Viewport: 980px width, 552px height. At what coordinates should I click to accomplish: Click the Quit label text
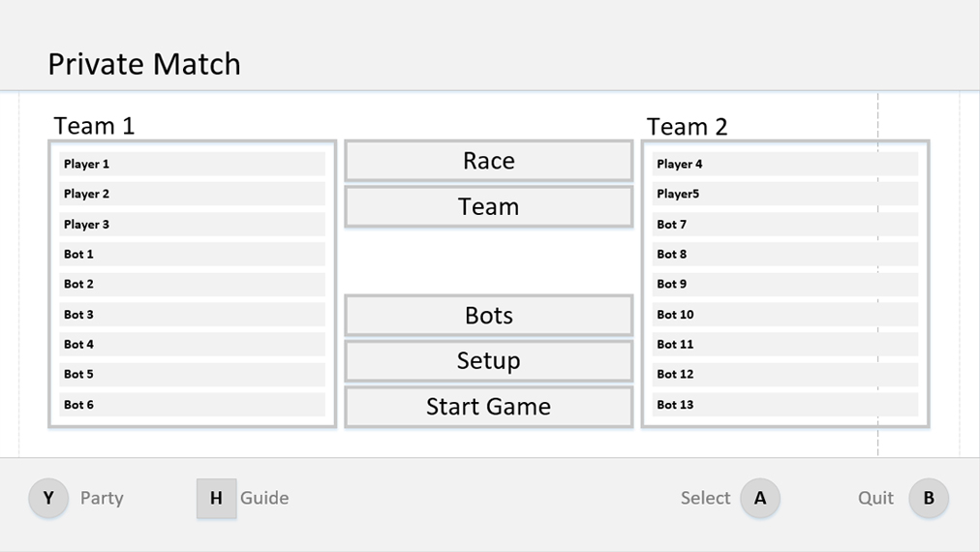(x=875, y=498)
